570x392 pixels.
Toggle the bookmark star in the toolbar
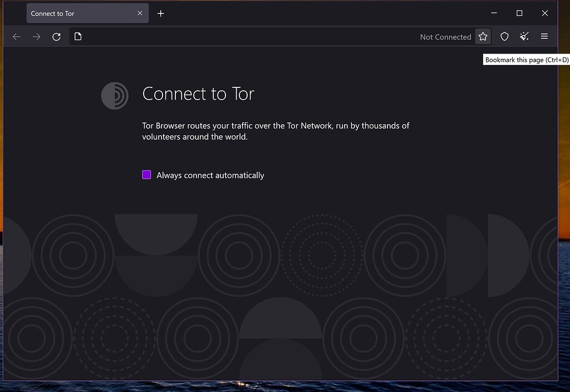[483, 36]
